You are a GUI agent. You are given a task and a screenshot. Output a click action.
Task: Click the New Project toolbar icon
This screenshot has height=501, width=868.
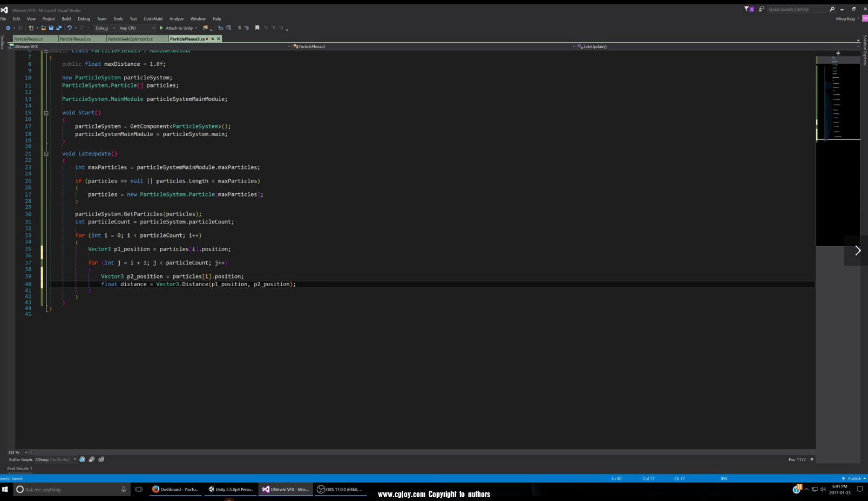31,28
